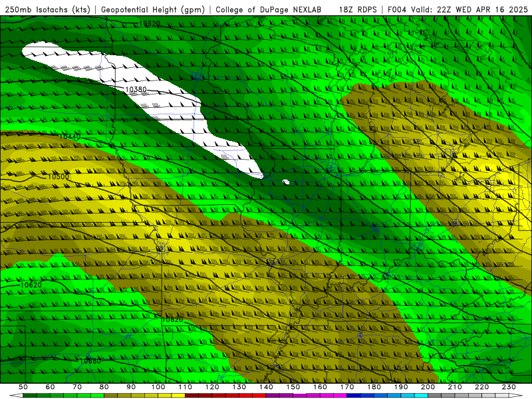The height and width of the screenshot is (399, 532).
Task: Click the 110 value on the colorbar
Action: pos(186,387)
